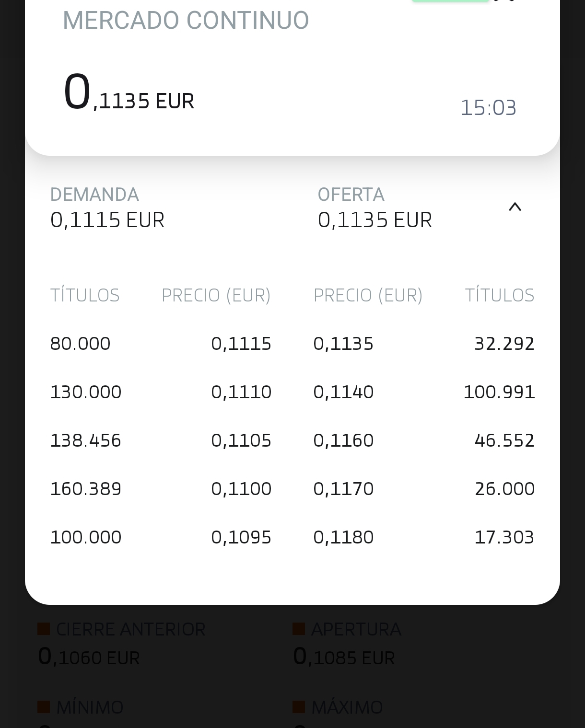Click ask price 0,1140

pos(343,392)
